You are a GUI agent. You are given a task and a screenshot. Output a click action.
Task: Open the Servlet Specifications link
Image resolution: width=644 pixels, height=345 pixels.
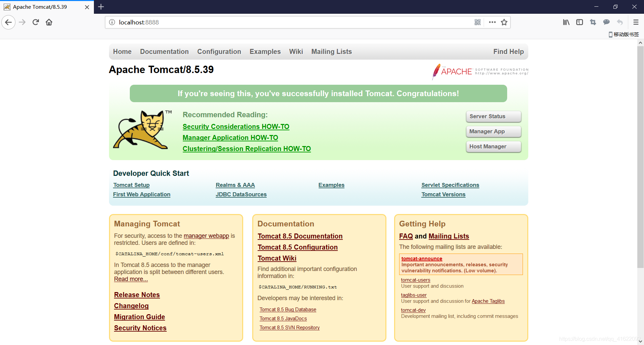click(450, 185)
